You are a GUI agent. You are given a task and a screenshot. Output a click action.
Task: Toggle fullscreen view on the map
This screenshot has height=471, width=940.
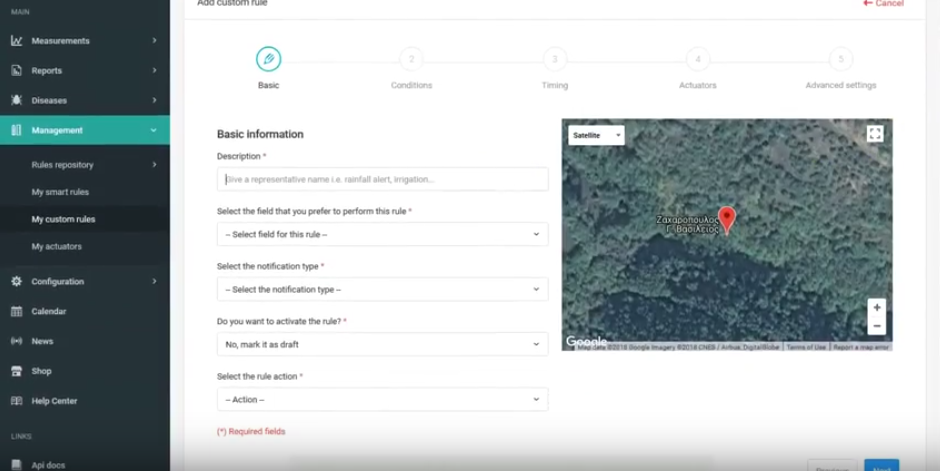pyautogui.click(x=875, y=134)
